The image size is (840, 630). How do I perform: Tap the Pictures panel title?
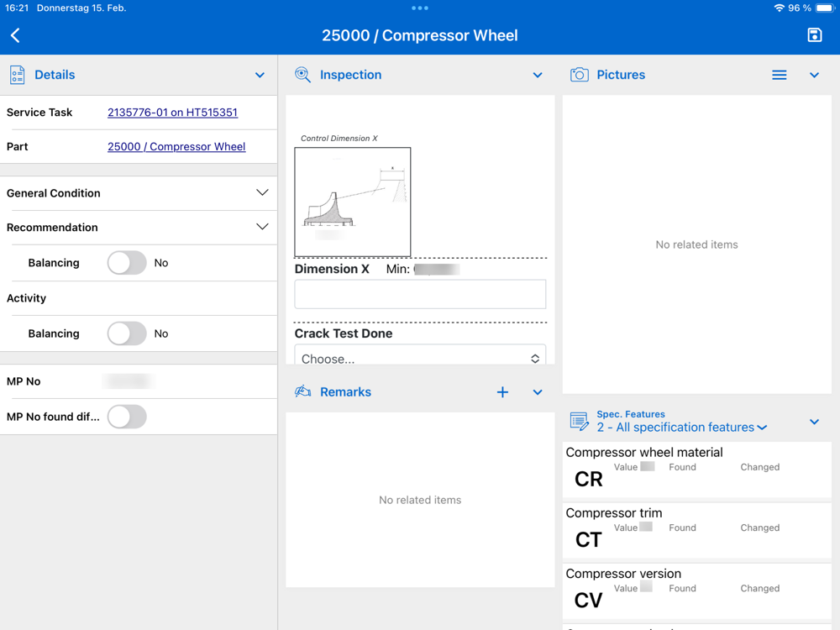point(621,75)
